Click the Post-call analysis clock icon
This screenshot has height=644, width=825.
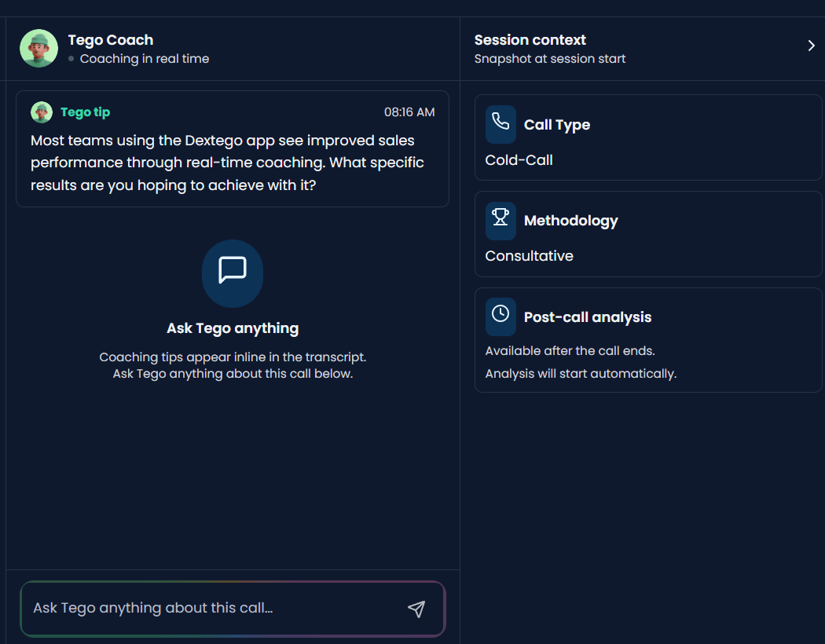[x=500, y=317]
